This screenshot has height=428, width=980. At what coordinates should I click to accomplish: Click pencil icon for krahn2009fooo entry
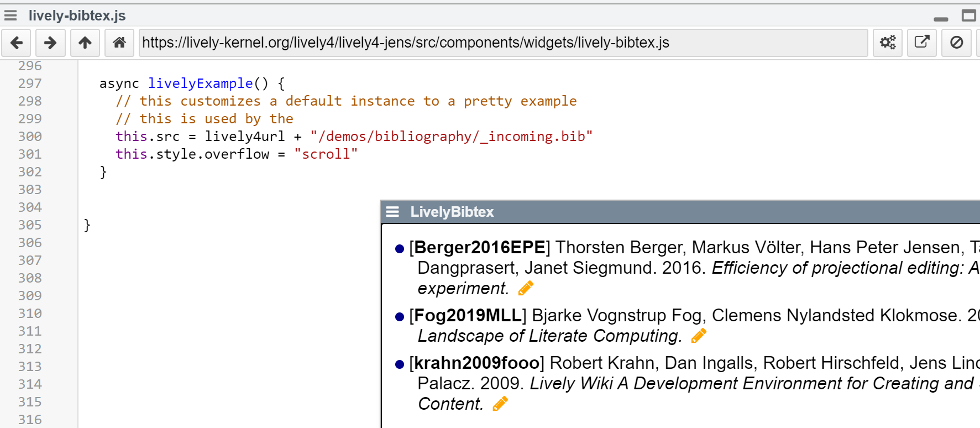click(x=500, y=404)
